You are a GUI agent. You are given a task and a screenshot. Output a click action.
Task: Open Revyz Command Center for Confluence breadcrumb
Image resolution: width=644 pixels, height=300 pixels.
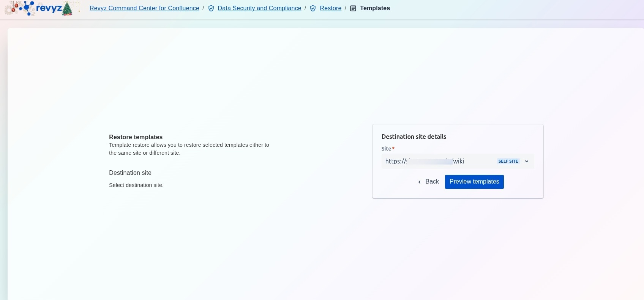coord(144,8)
